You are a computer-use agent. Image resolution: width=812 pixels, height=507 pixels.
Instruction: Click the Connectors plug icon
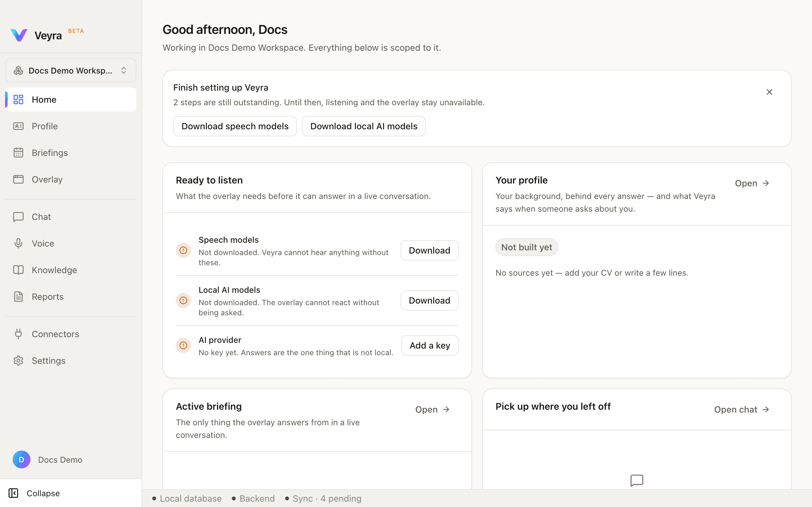click(18, 334)
